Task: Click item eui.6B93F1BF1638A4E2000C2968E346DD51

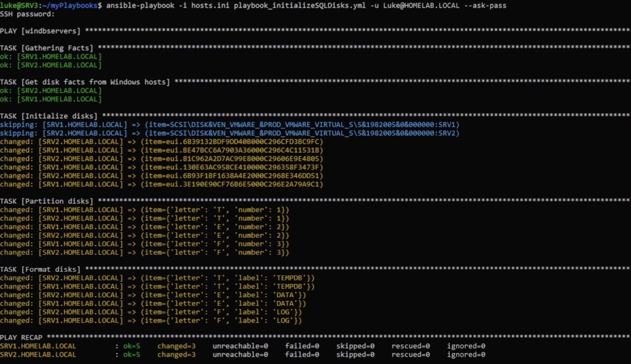Action: coord(232,176)
